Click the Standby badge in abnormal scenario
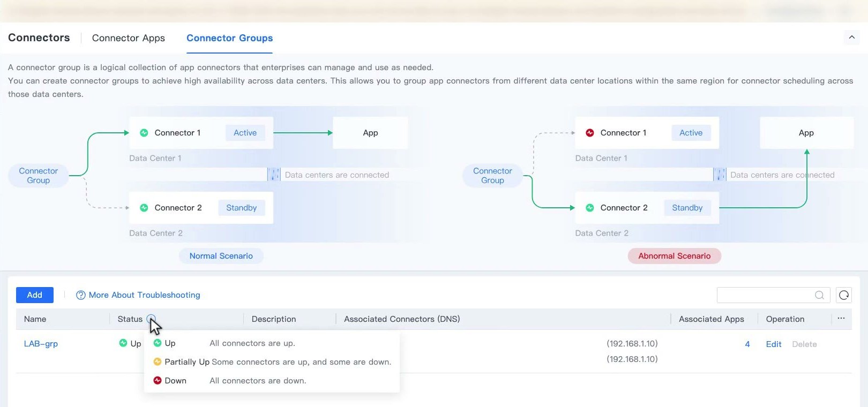 pos(687,208)
